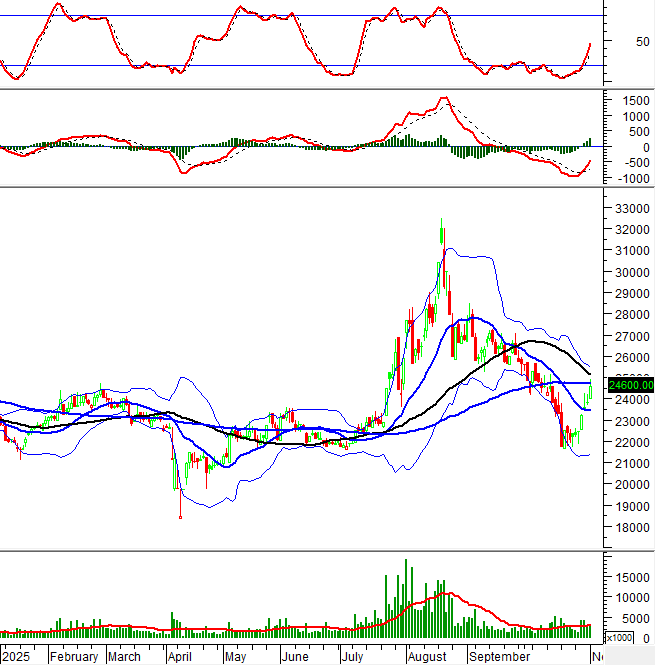655x665 pixels.
Task: Select the 18000 price axis label
Action: [x=634, y=527]
